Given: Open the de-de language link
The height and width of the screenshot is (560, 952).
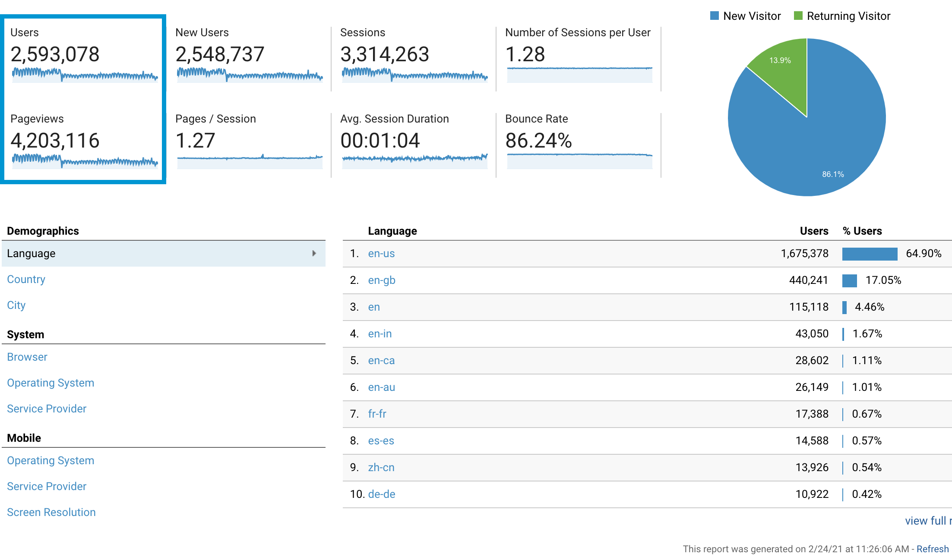Looking at the screenshot, I should click(x=381, y=494).
